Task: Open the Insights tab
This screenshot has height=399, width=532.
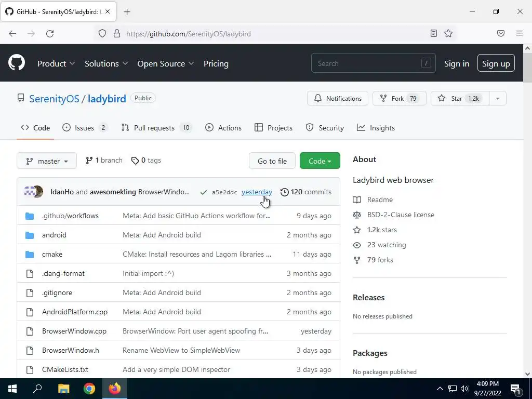Action: point(376,128)
